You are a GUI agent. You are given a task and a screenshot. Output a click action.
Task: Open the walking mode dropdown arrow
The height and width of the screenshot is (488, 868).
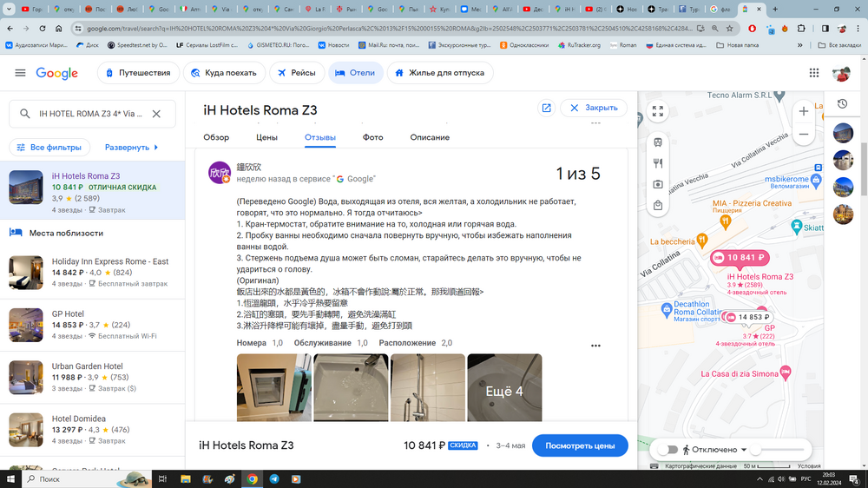(x=744, y=450)
